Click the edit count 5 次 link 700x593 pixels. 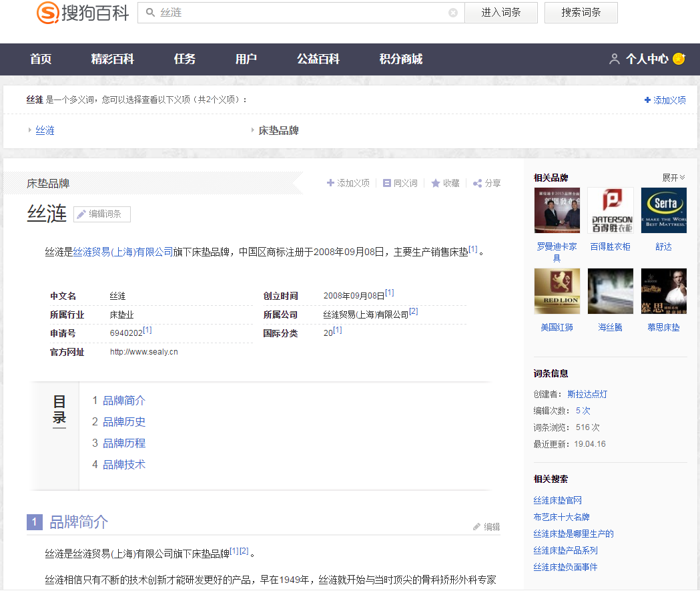click(583, 411)
